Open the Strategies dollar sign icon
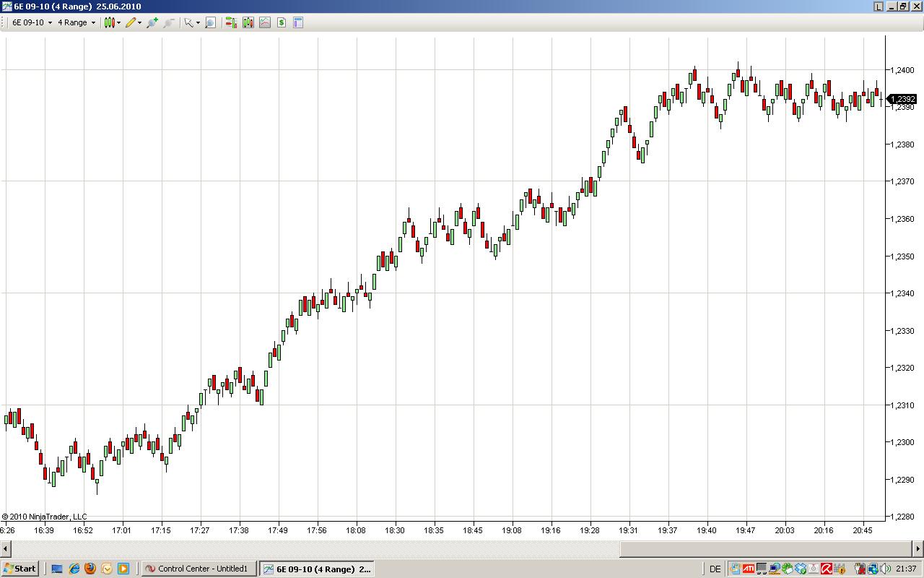Screen dimensions: 924x578 pos(282,22)
